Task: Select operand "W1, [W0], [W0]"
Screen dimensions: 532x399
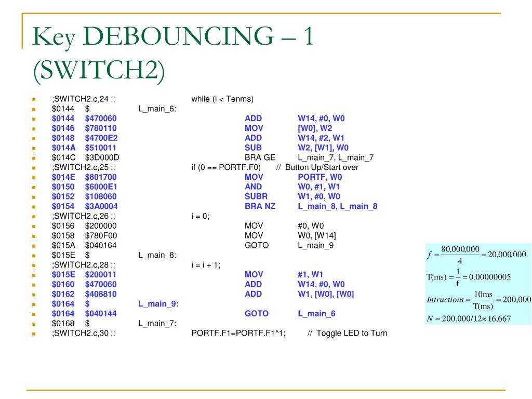Action: 326,294
